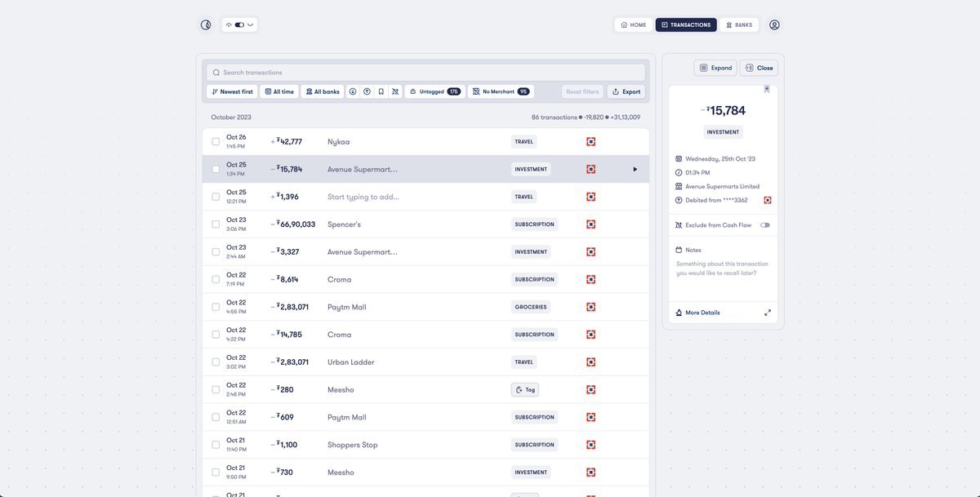Click the bookmark star in details panel
980x497 pixels.
767,90
